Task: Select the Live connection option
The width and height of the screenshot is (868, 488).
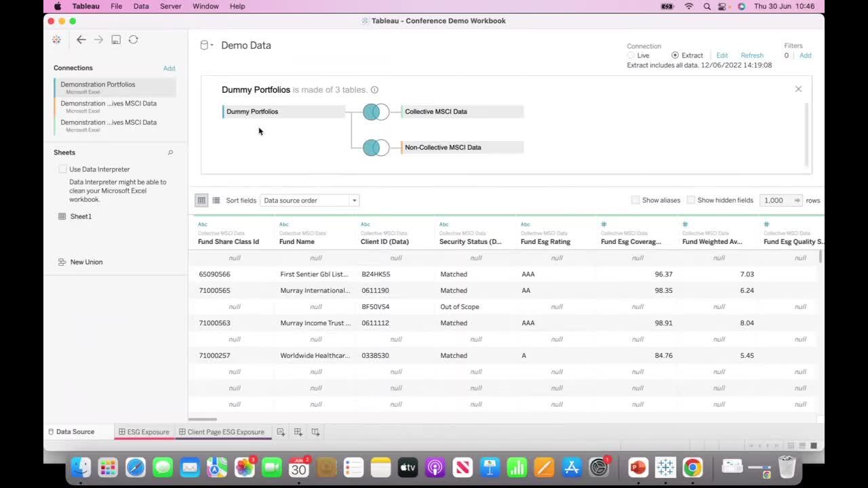Action: (x=631, y=56)
